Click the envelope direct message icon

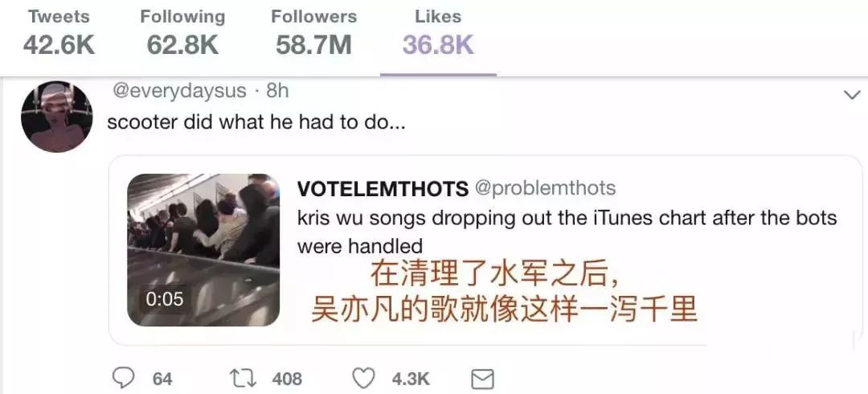click(x=482, y=380)
